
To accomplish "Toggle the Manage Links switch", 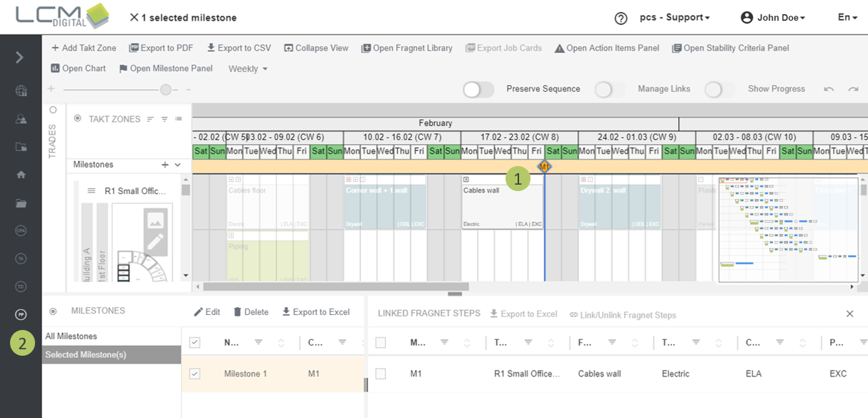I will [610, 89].
